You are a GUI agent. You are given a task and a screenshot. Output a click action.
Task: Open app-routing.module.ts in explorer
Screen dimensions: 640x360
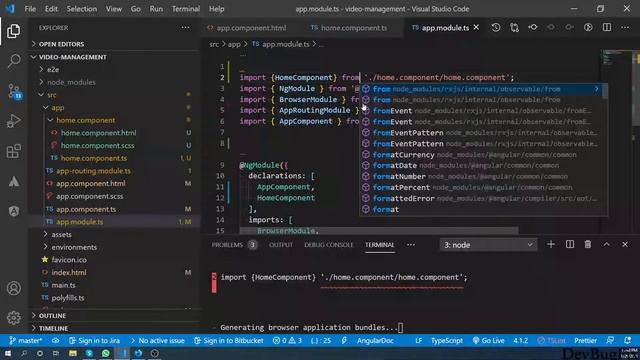(93, 171)
